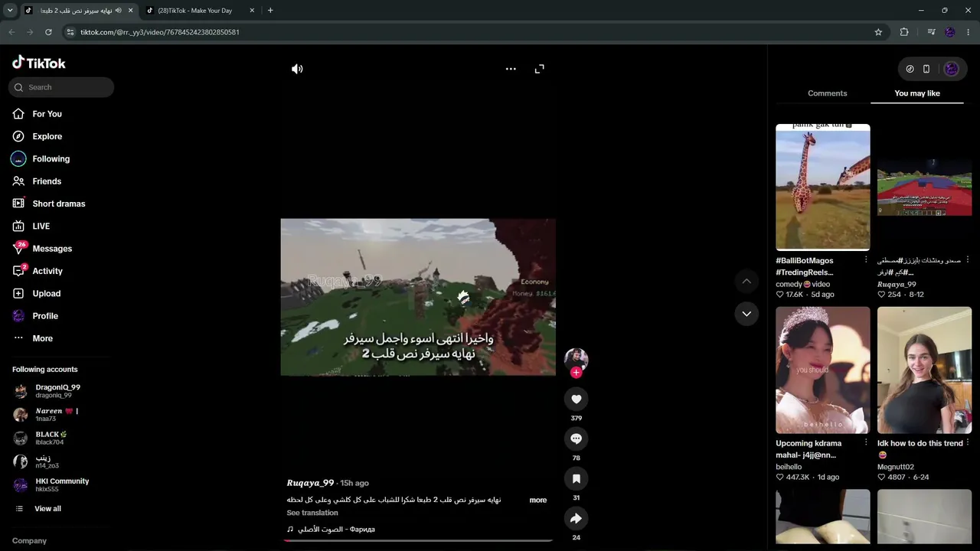
Task: Open the Chrome profile avatar
Action: (x=950, y=32)
